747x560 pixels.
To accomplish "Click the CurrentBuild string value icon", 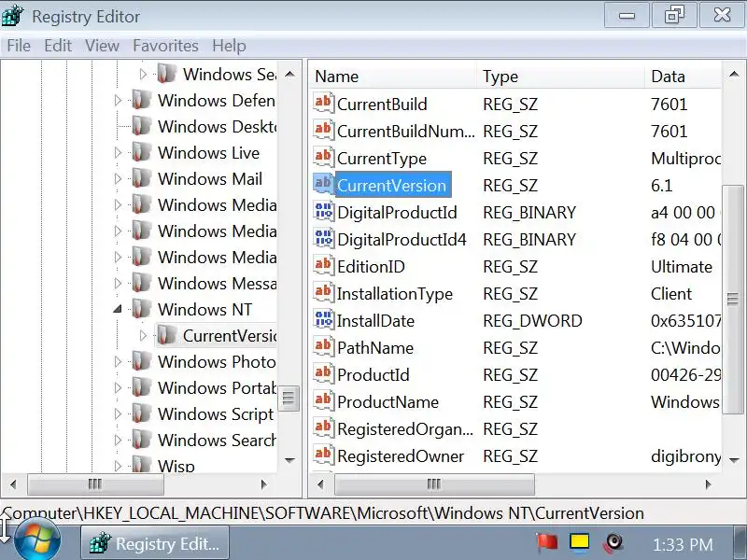I will point(323,104).
